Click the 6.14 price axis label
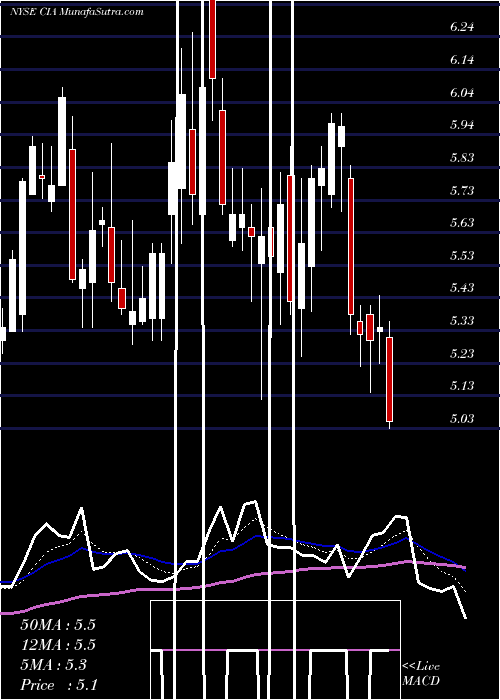 pos(462,60)
